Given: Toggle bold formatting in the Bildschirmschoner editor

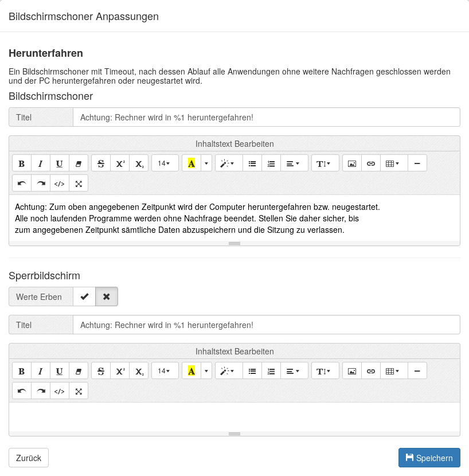Looking at the screenshot, I should click(x=21, y=163).
